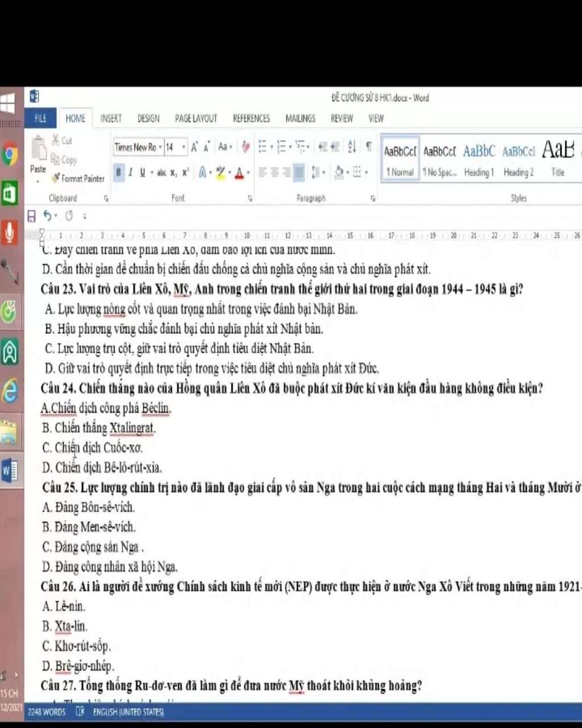Screen dimensions: 582x728
Task: Apply subscript formatting
Action: [174, 172]
